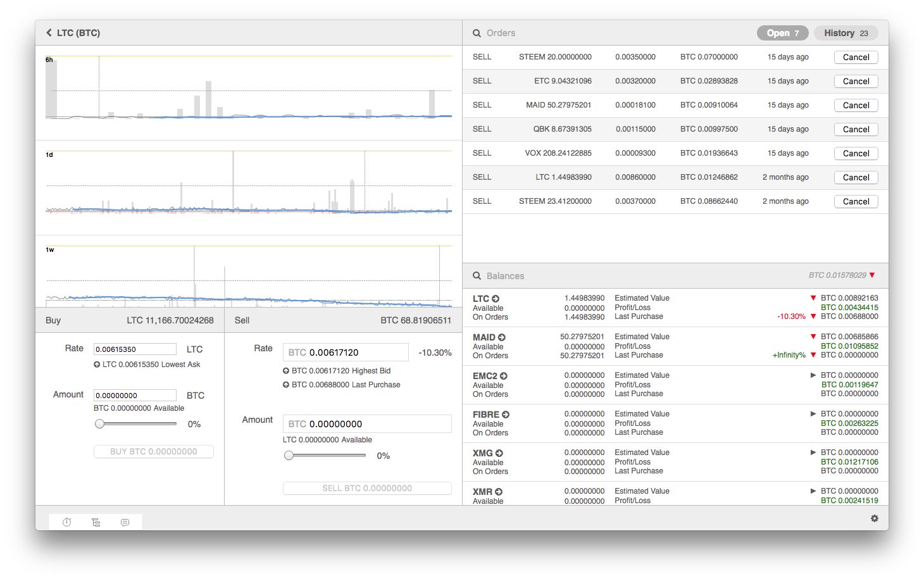Click the hierarchy tree icon in the bottom bar
Viewport: 924px width, 581px height.
[x=96, y=522]
